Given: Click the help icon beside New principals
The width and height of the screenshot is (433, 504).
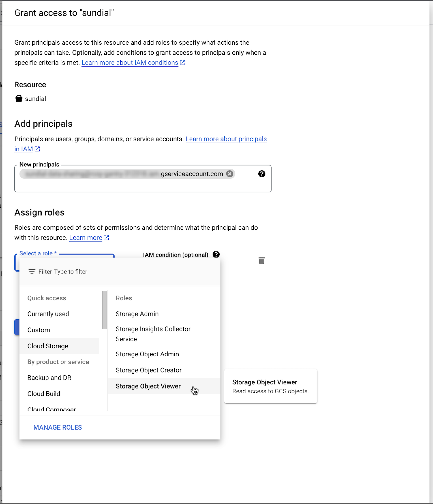Looking at the screenshot, I should click(x=262, y=174).
